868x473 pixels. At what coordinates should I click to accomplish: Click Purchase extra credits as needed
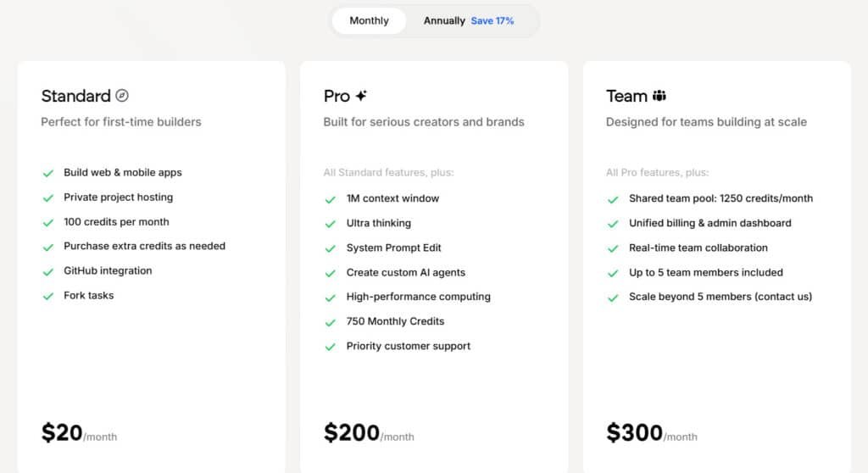144,246
